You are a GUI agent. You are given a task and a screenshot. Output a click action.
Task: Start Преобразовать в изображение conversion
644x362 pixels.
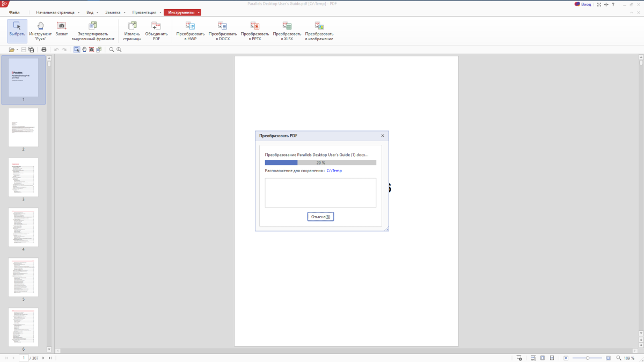pos(319,30)
